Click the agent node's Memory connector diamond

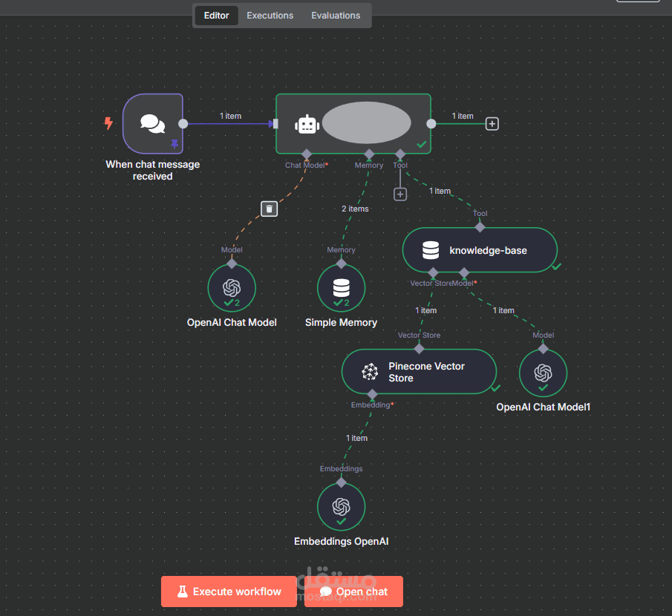point(369,154)
